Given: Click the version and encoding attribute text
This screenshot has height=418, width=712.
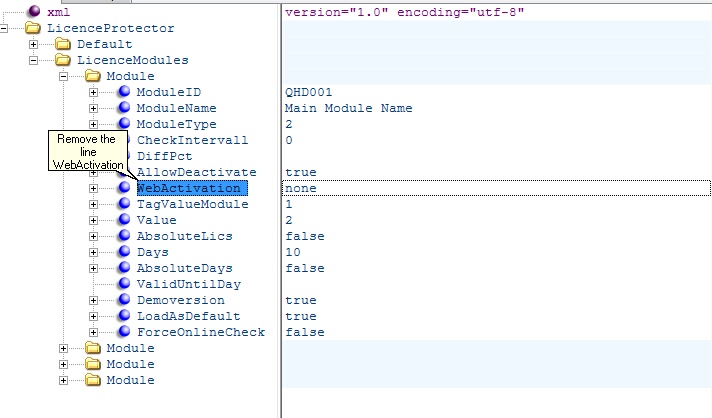Looking at the screenshot, I should pyautogui.click(x=404, y=12).
